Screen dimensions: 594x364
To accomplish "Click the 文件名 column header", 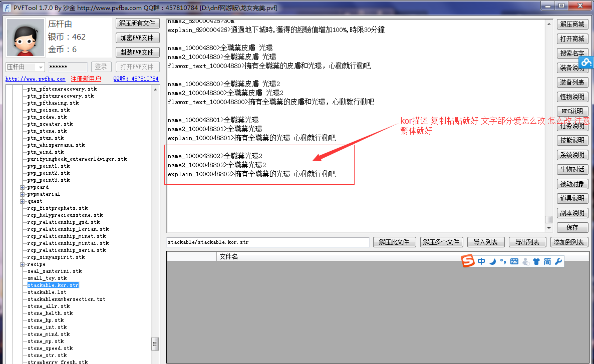I will click(228, 257).
